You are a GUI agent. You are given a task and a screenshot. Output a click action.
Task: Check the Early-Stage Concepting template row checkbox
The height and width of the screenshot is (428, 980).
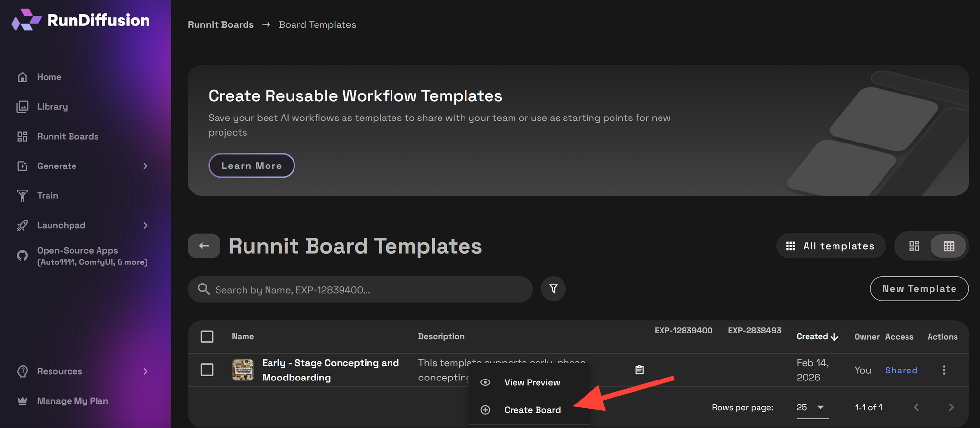(x=207, y=370)
